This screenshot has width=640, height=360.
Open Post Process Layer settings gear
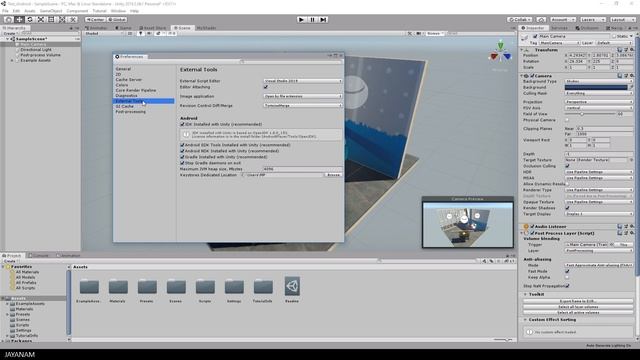click(x=632, y=233)
